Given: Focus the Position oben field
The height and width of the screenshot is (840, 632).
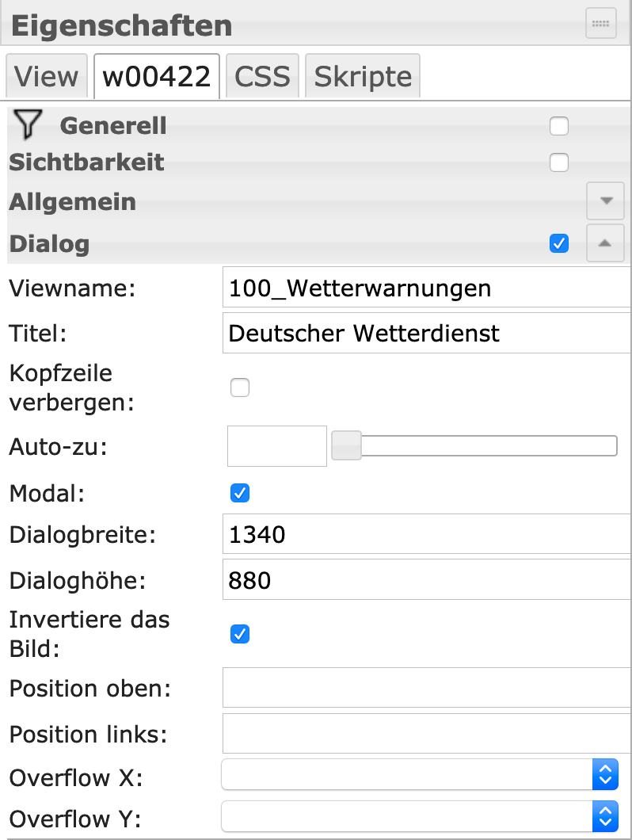Looking at the screenshot, I should pos(427,688).
